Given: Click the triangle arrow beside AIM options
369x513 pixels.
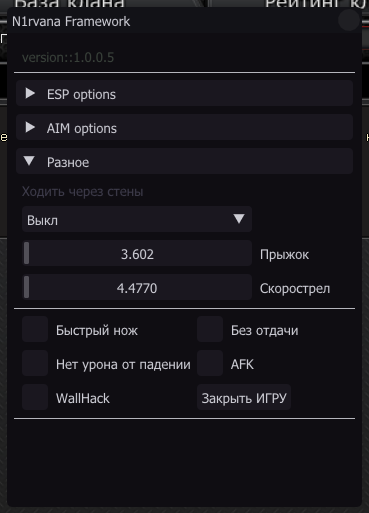Looking at the screenshot, I should pos(30,127).
